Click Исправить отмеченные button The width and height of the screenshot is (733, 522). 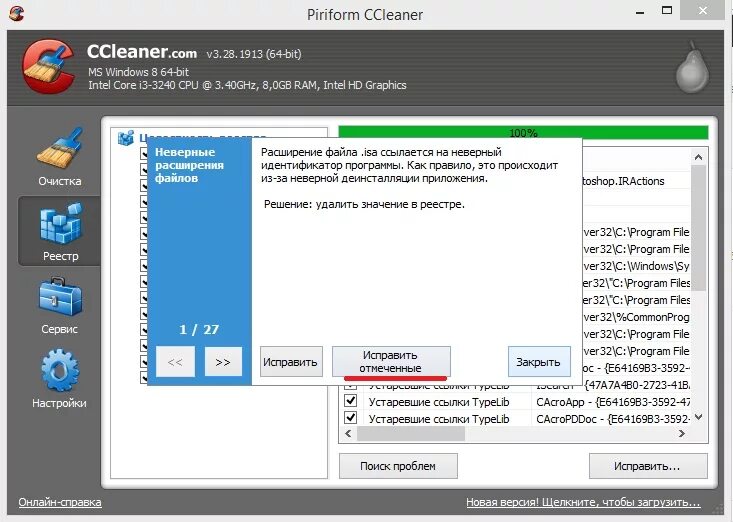(391, 362)
